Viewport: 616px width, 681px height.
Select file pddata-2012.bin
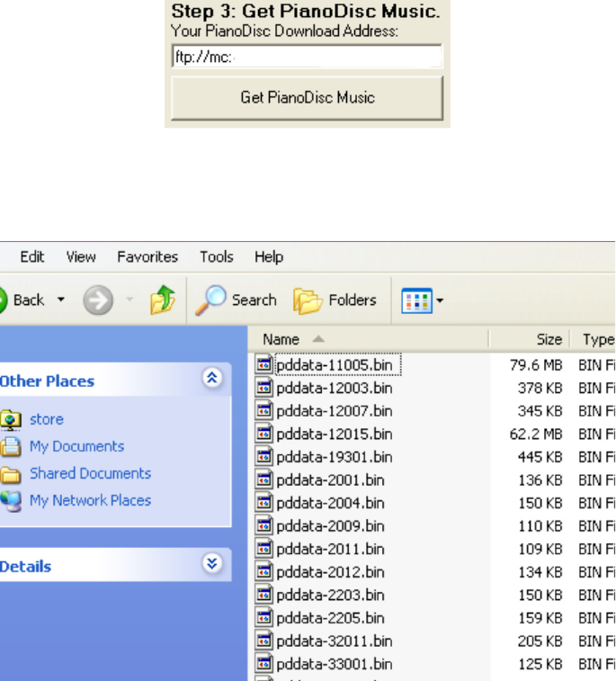pos(330,572)
